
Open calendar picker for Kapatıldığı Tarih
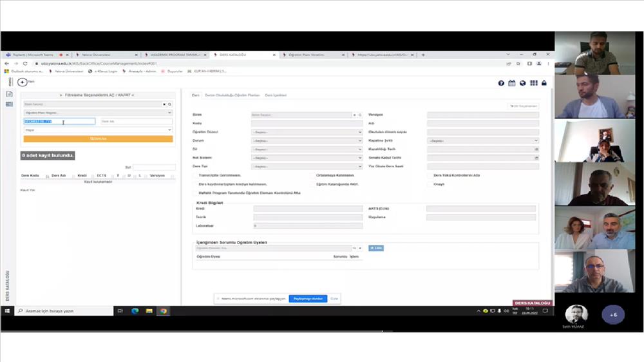[536, 149]
